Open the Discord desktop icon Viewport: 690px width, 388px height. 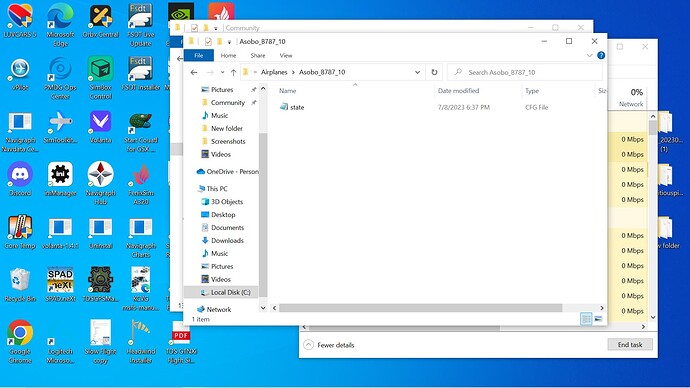point(20,179)
